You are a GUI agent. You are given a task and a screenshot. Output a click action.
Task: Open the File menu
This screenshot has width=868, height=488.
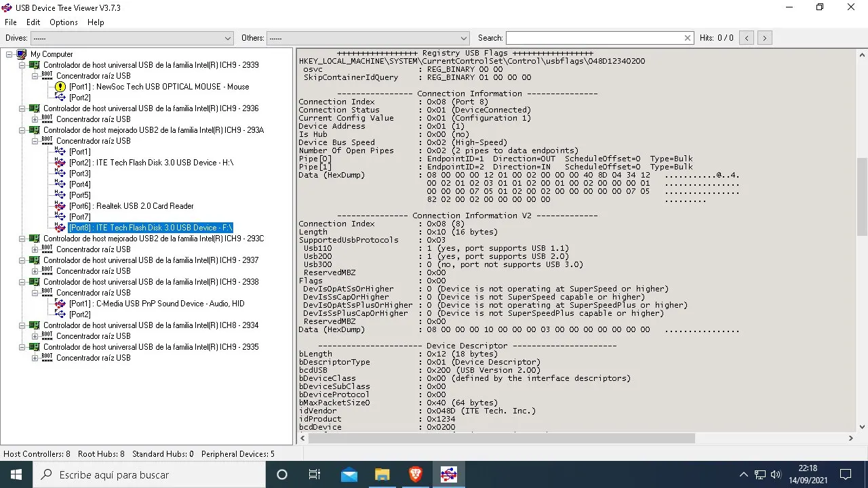click(x=11, y=22)
